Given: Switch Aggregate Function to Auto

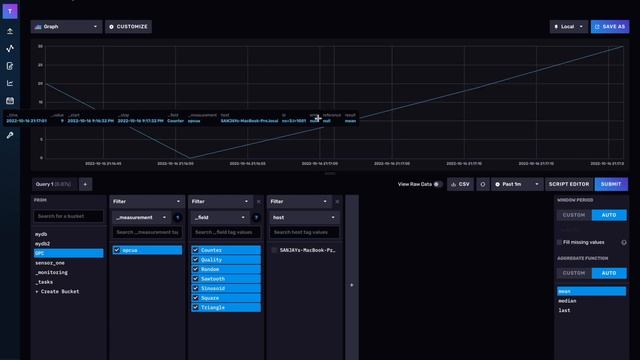Looking at the screenshot, I should [609, 273].
